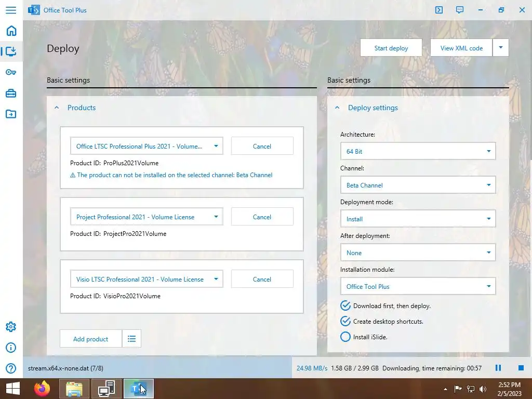The height and width of the screenshot is (399, 532).
Task: Click the Office Tool Plus logo
Action: pyautogui.click(x=34, y=10)
